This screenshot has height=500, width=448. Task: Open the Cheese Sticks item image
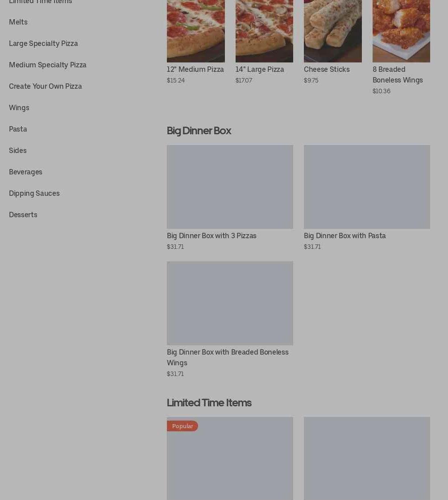tap(333, 31)
